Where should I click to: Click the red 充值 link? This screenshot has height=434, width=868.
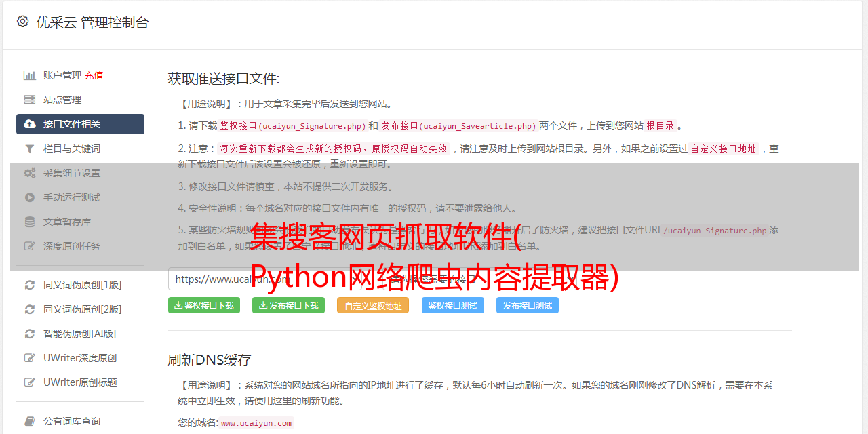tap(94, 75)
